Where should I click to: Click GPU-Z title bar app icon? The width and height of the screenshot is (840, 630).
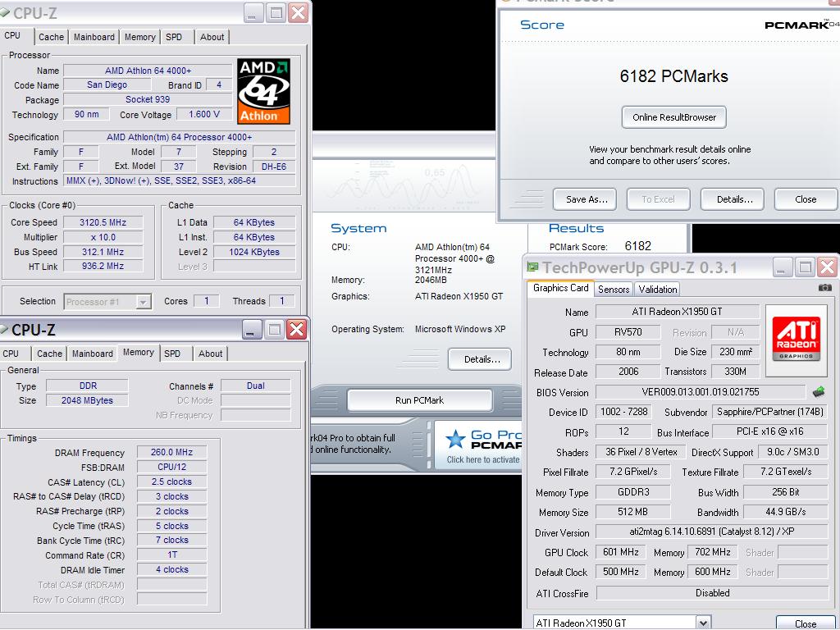click(x=532, y=267)
